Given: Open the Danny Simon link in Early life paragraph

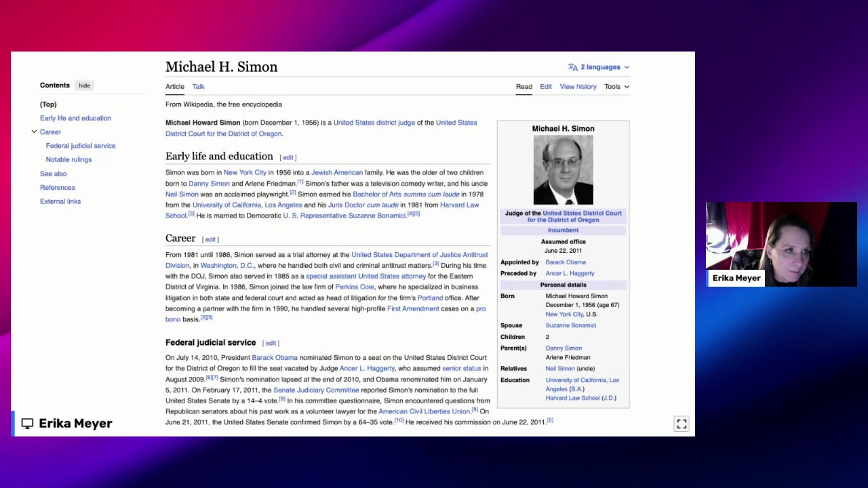Looking at the screenshot, I should (x=209, y=184).
